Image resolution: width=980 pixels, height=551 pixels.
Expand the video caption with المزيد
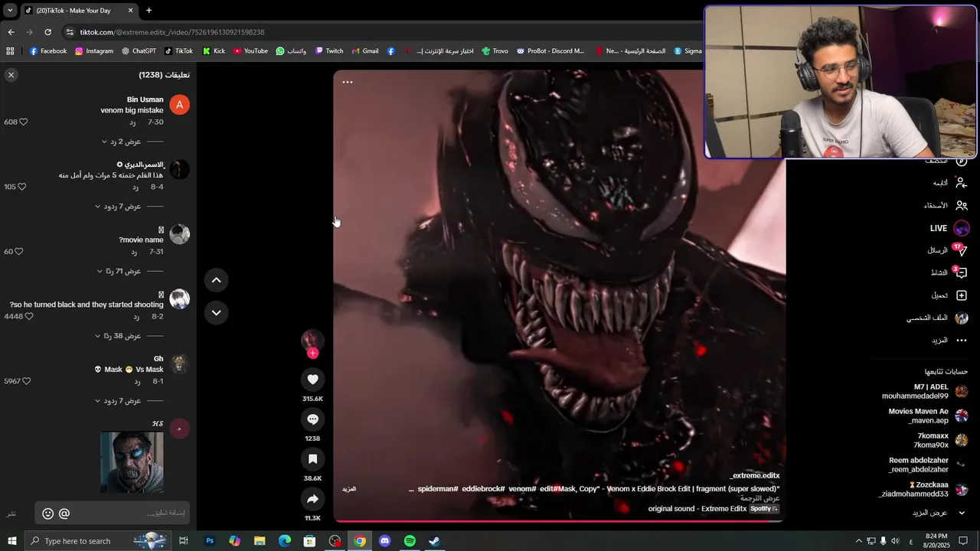pyautogui.click(x=349, y=488)
